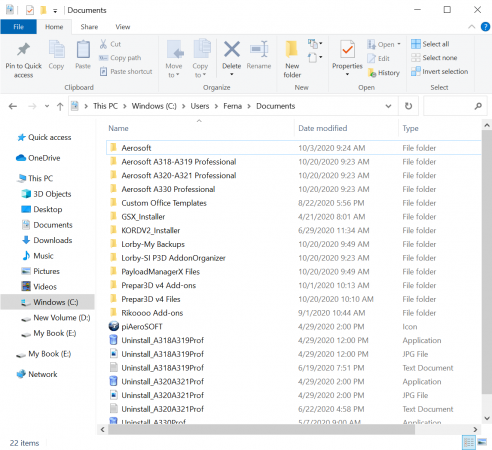Collapse the ribbon with chevron
This screenshot has height=450, width=492.
[x=471, y=27]
